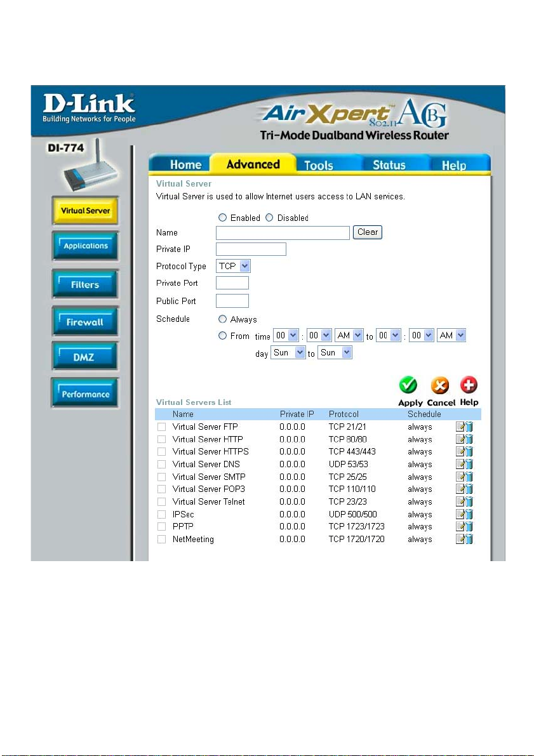This screenshot has height=756, width=534.
Task: Check the Virtual Server HTTP checkbox
Action: [162, 439]
